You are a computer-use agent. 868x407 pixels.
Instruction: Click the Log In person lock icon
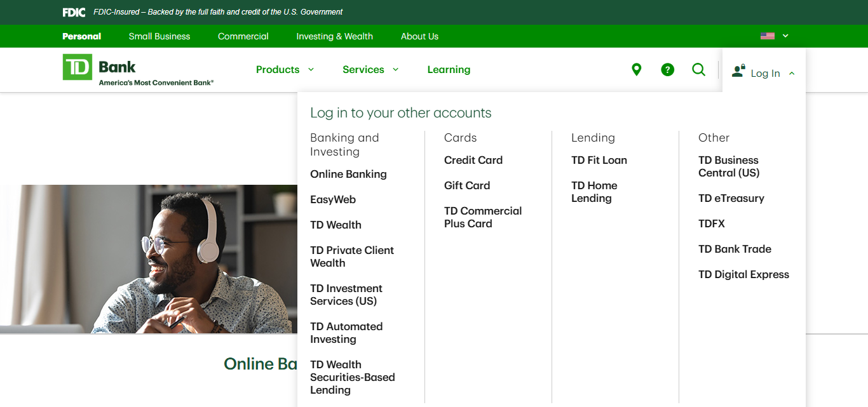tap(738, 70)
